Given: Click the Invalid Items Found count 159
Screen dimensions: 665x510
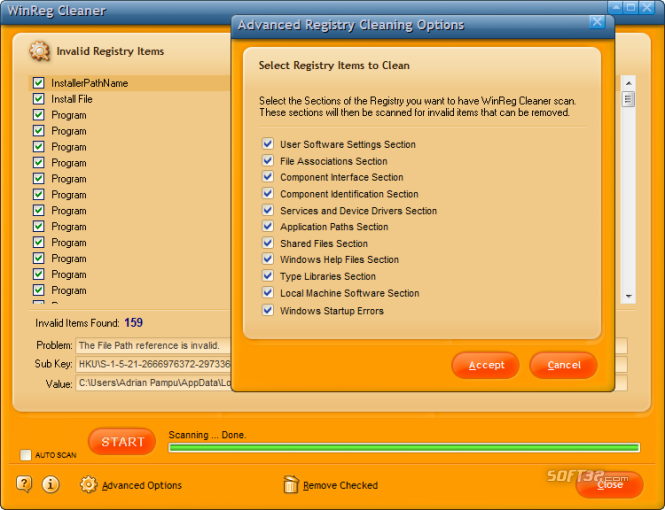Looking at the screenshot, I should coord(133,323).
